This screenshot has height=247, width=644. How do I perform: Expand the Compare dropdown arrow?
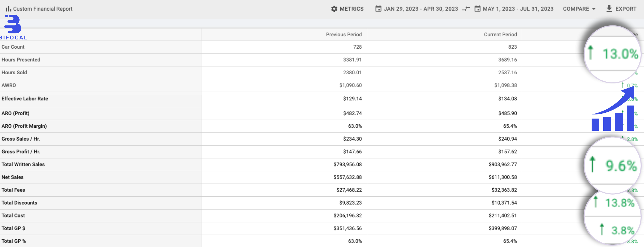click(x=594, y=9)
